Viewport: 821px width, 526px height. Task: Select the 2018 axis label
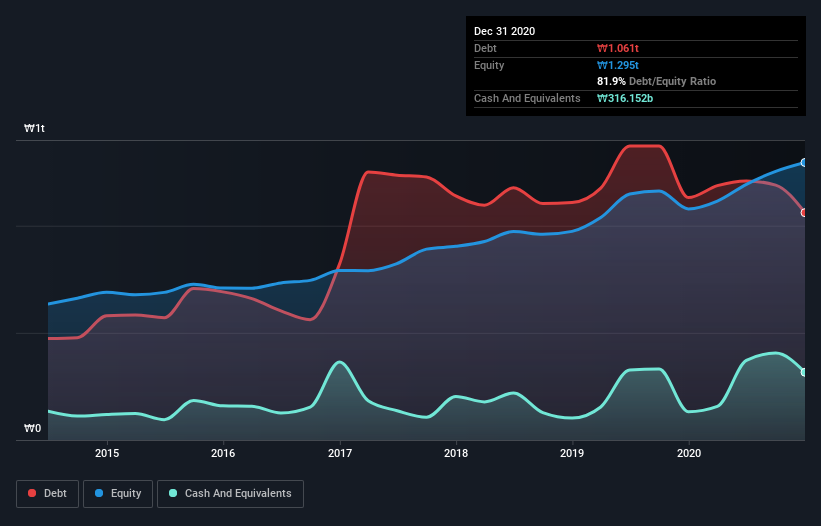(x=456, y=453)
